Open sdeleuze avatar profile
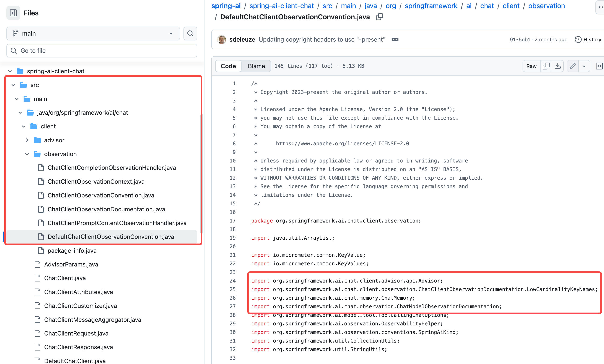 pos(222,39)
